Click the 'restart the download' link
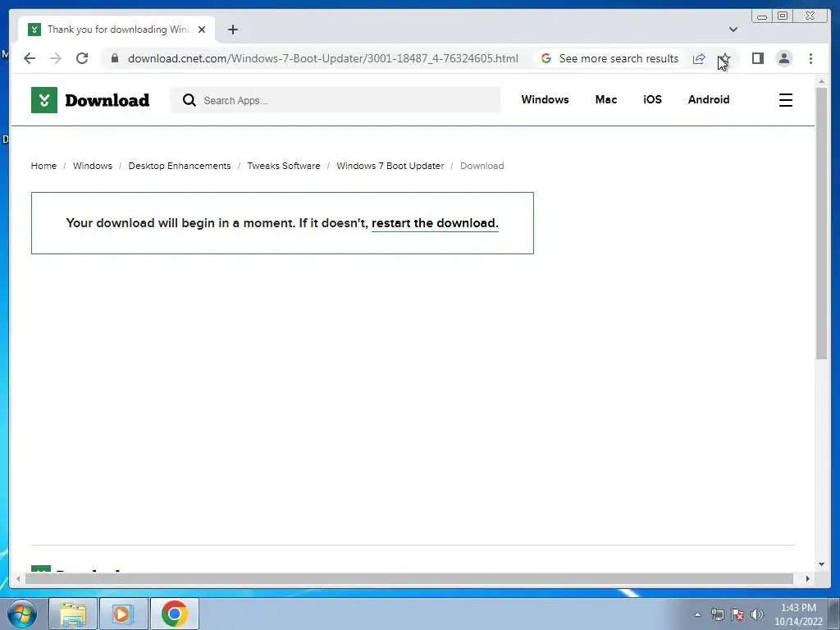The image size is (840, 630). pyautogui.click(x=435, y=223)
